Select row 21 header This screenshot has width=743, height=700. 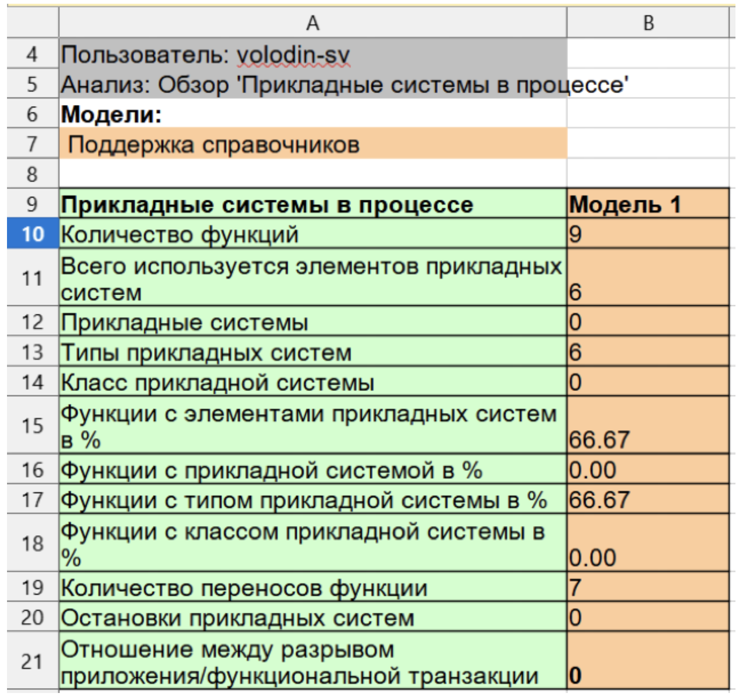click(x=32, y=661)
